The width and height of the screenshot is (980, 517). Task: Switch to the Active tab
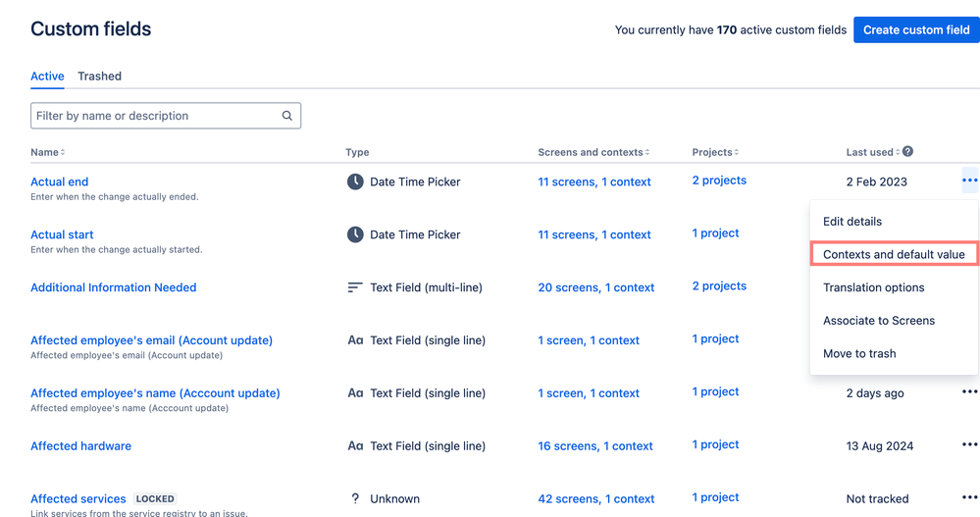(47, 77)
